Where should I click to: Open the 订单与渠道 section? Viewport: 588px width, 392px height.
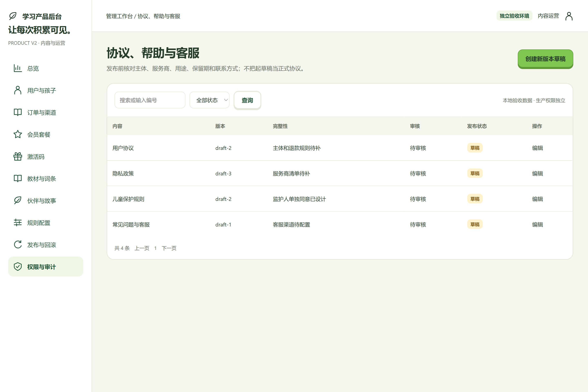pos(46,112)
